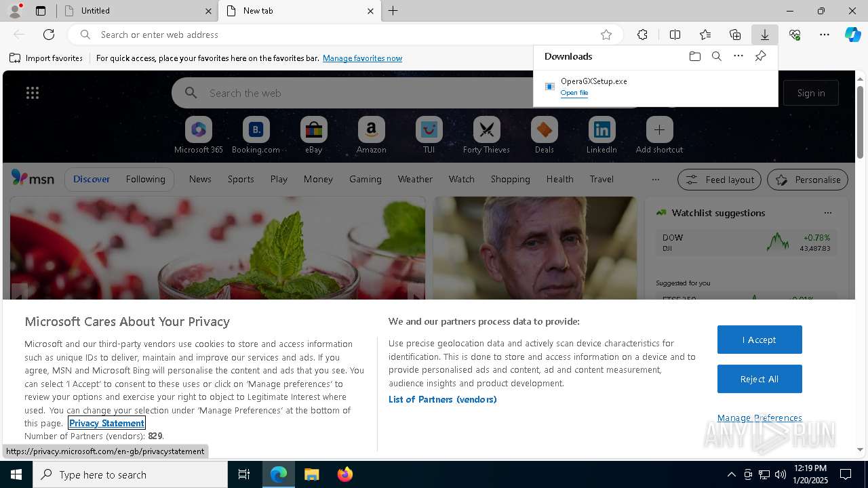Open the Amazon shortcut
The image size is (868, 488).
[371, 136]
